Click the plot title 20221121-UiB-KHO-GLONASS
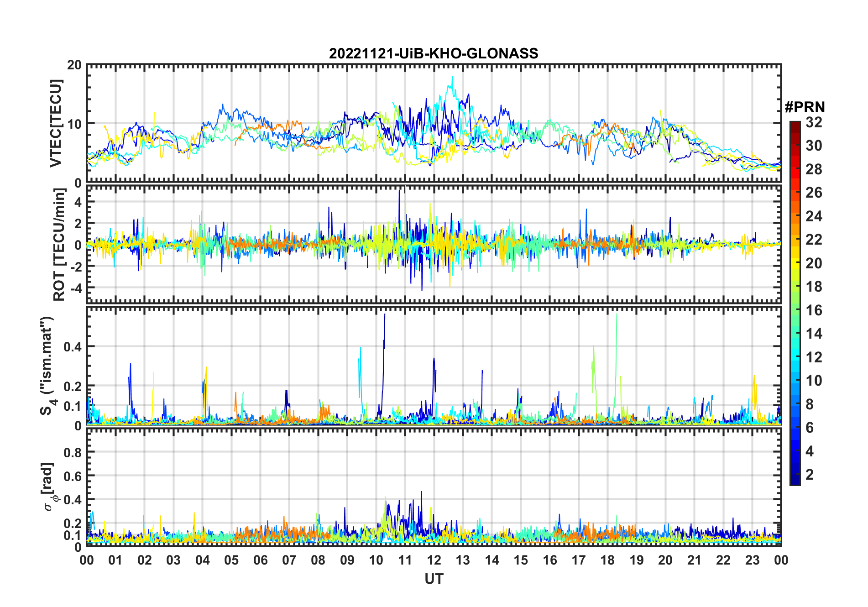The width and height of the screenshot is (868, 607). click(x=434, y=53)
